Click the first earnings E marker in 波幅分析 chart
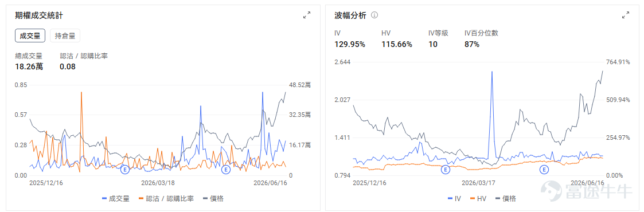 tap(445, 169)
